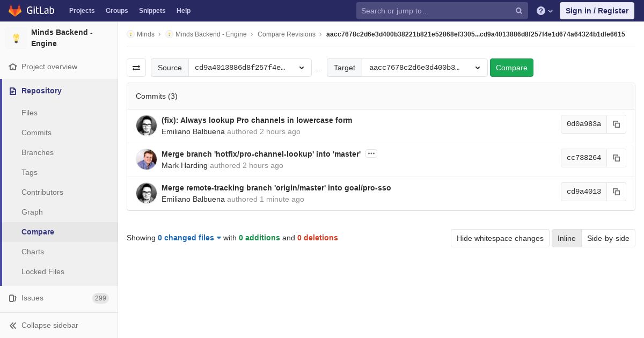This screenshot has width=644, height=338.
Task: Click the Minds breadcrumb lightbulb icon
Action: pyautogui.click(x=131, y=34)
